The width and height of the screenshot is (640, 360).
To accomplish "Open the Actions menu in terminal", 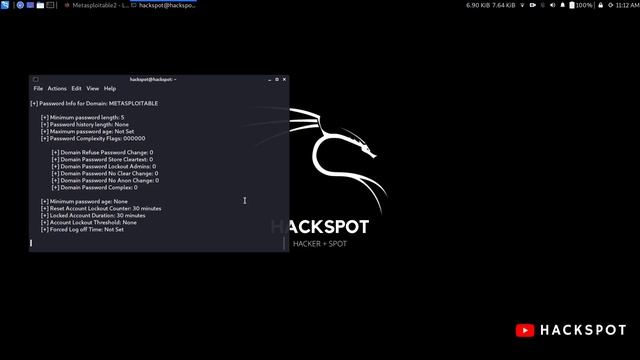I will 57,88.
